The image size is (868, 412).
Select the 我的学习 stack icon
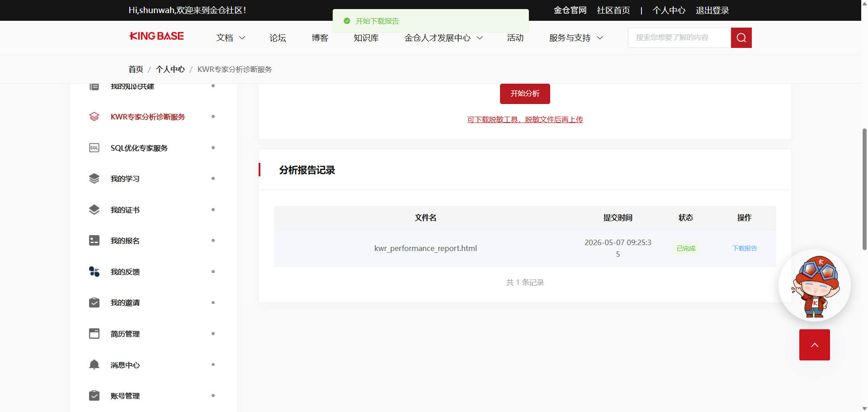(x=94, y=179)
